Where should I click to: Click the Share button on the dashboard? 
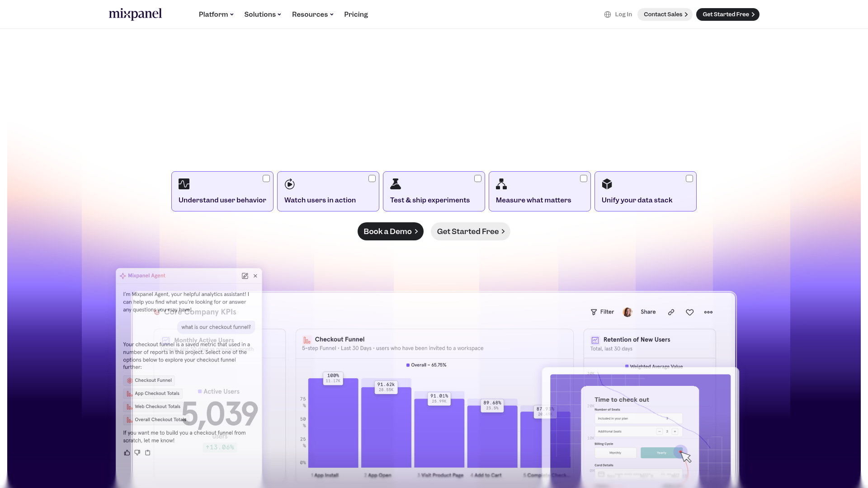(648, 312)
